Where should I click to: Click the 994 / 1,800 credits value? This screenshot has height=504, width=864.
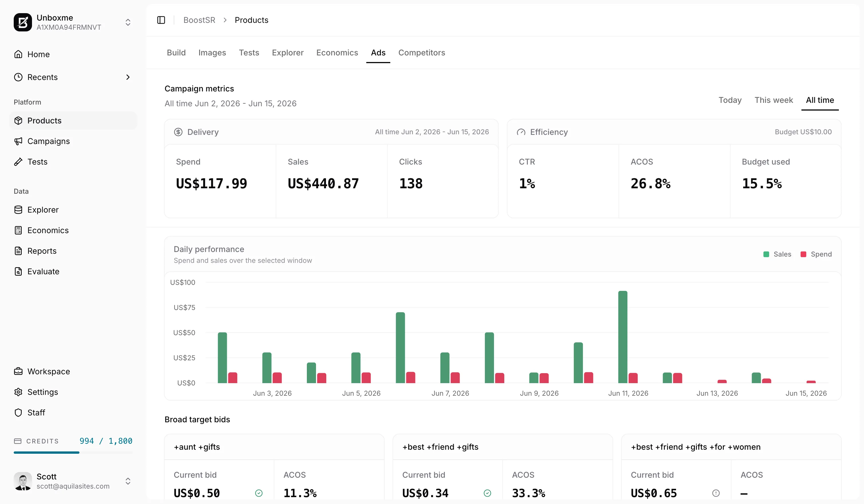pyautogui.click(x=106, y=441)
